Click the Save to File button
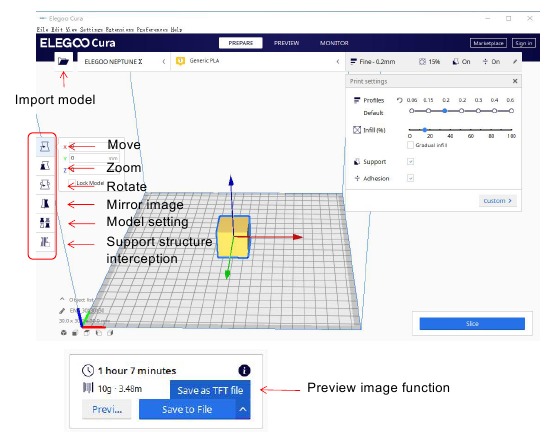 (187, 409)
